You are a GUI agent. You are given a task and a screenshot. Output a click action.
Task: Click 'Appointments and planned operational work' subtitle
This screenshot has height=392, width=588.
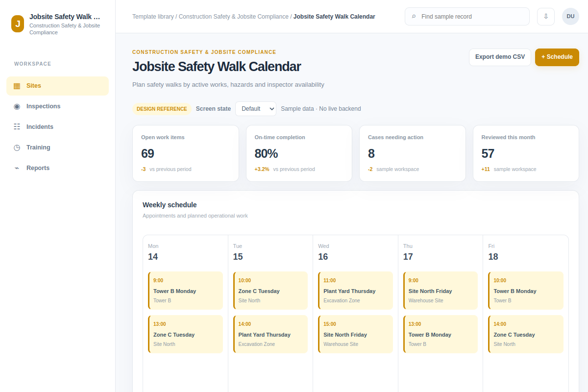[195, 216]
